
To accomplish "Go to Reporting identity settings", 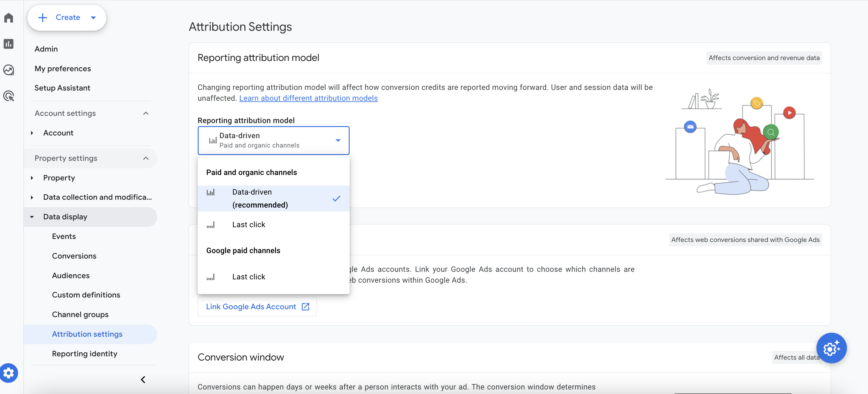I will pos(85,354).
